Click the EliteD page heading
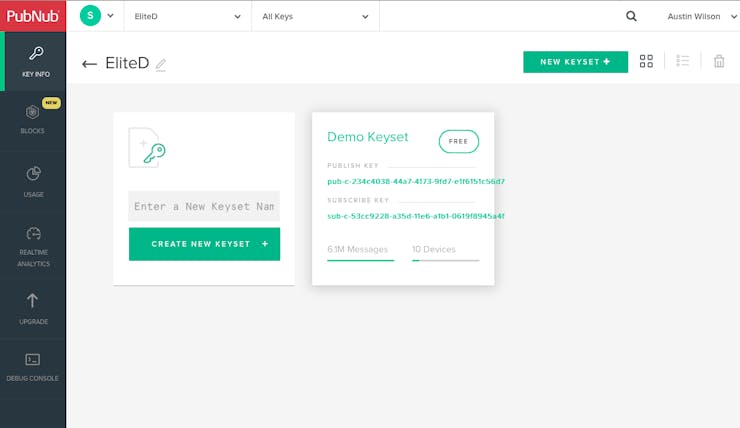This screenshot has width=740, height=428. pyautogui.click(x=127, y=63)
